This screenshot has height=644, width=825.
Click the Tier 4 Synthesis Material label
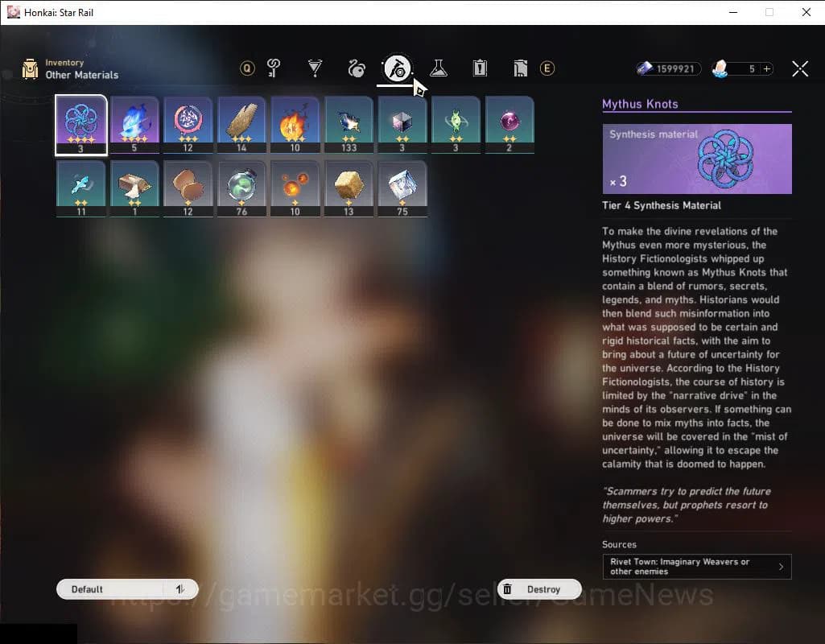tap(662, 205)
